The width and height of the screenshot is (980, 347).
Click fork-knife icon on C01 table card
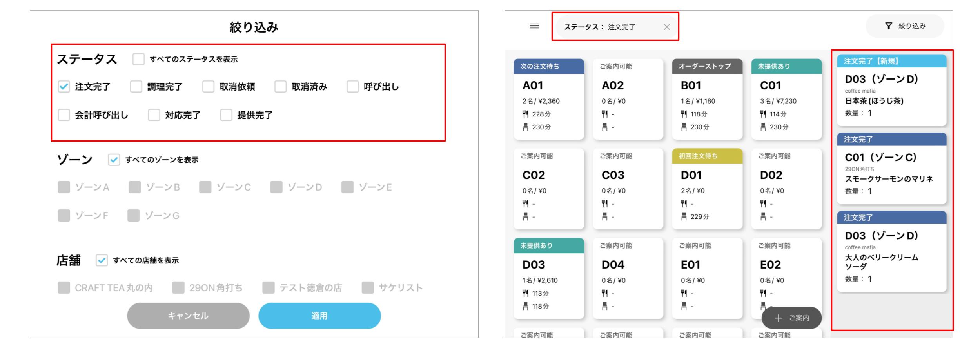point(763,114)
